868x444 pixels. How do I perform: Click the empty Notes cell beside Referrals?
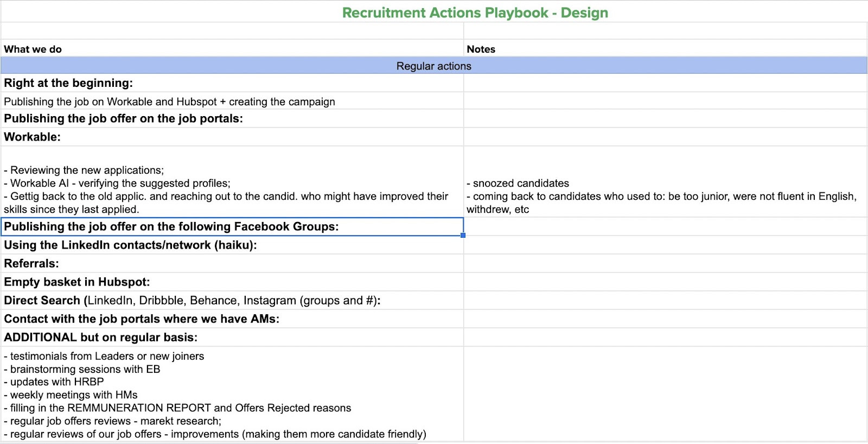(665, 263)
